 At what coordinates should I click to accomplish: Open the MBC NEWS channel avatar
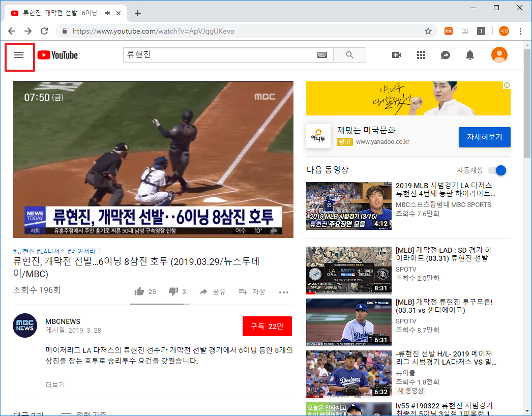tap(25, 325)
